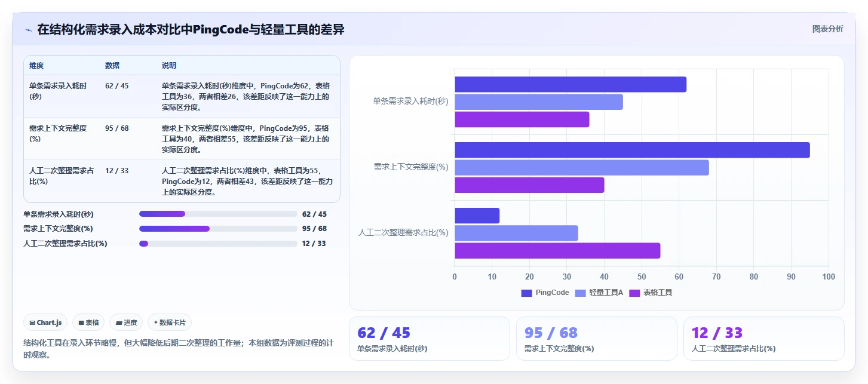Viewport: 868px width, 384px height.
Task: Click data card showing 95 / 68
Action: pyautogui.click(x=597, y=339)
